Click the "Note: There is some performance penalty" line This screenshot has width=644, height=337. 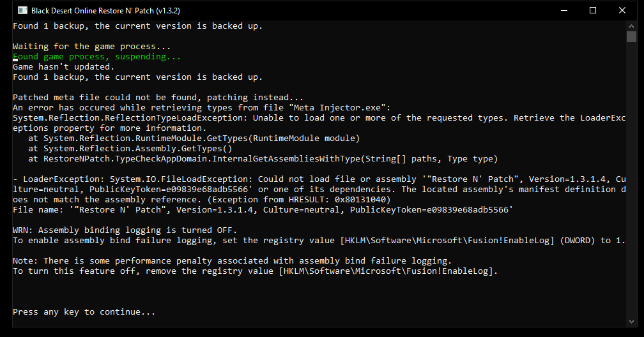tap(232, 260)
